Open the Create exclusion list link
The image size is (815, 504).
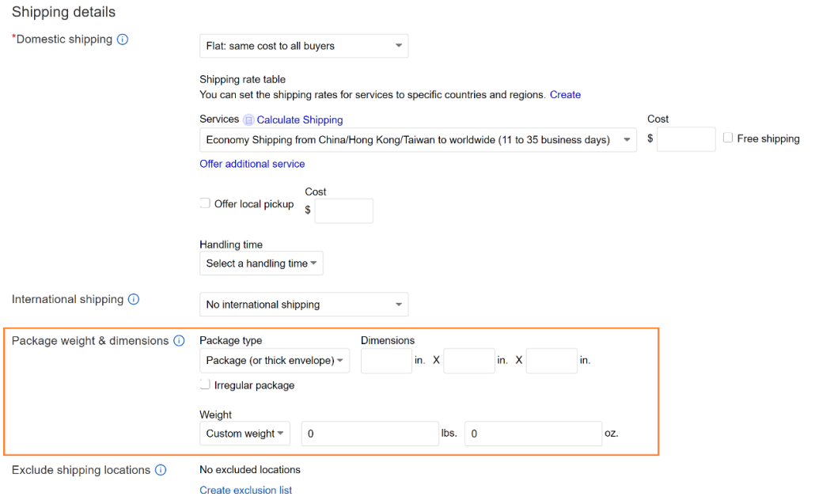point(245,490)
